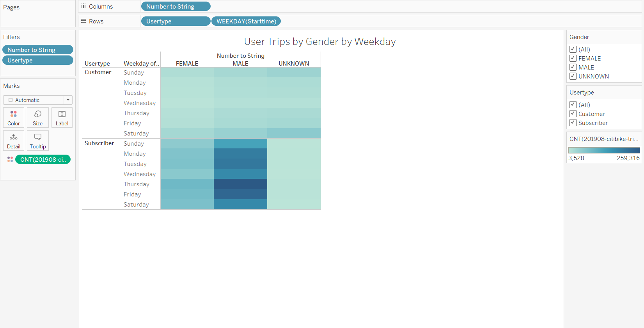Image resolution: width=644 pixels, height=328 pixels.
Task: Select the Usertype pill in Rows
Action: tap(176, 21)
